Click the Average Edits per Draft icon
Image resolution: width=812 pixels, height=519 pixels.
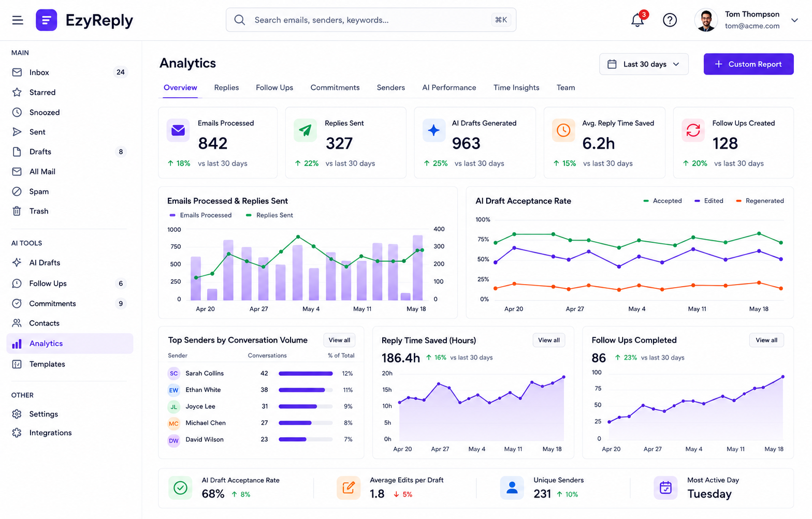(x=349, y=487)
